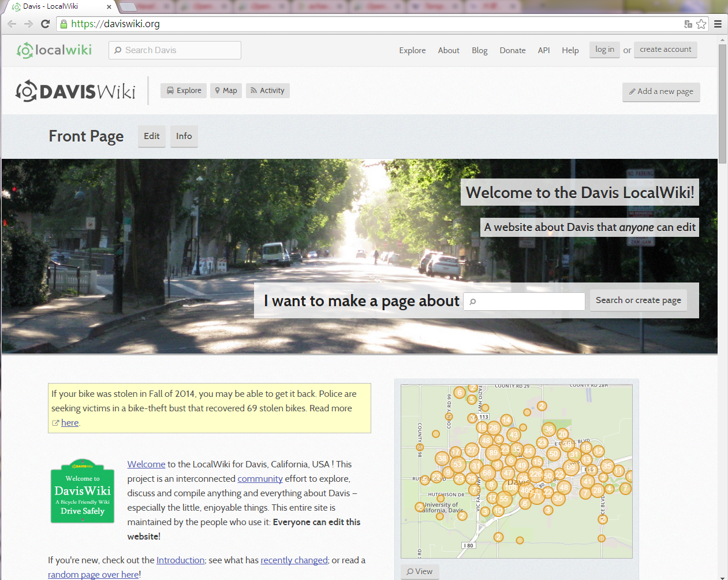728x580 pixels.
Task: Open the API menu link
Action: (x=544, y=50)
